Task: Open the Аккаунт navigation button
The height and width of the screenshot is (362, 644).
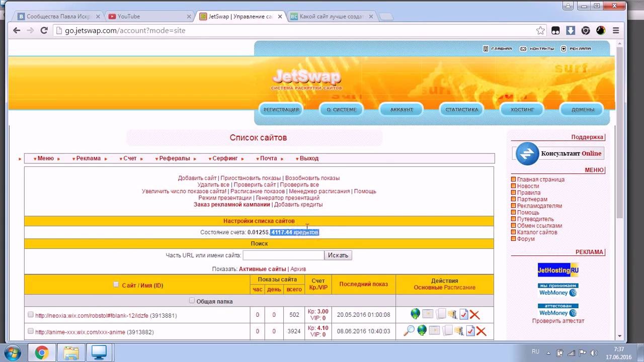Action: pyautogui.click(x=401, y=109)
